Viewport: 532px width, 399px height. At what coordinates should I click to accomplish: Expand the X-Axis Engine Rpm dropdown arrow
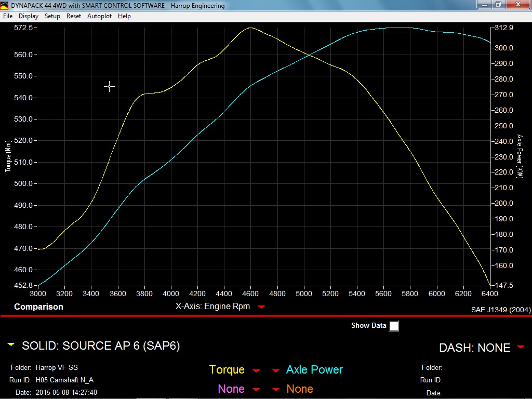coord(261,307)
